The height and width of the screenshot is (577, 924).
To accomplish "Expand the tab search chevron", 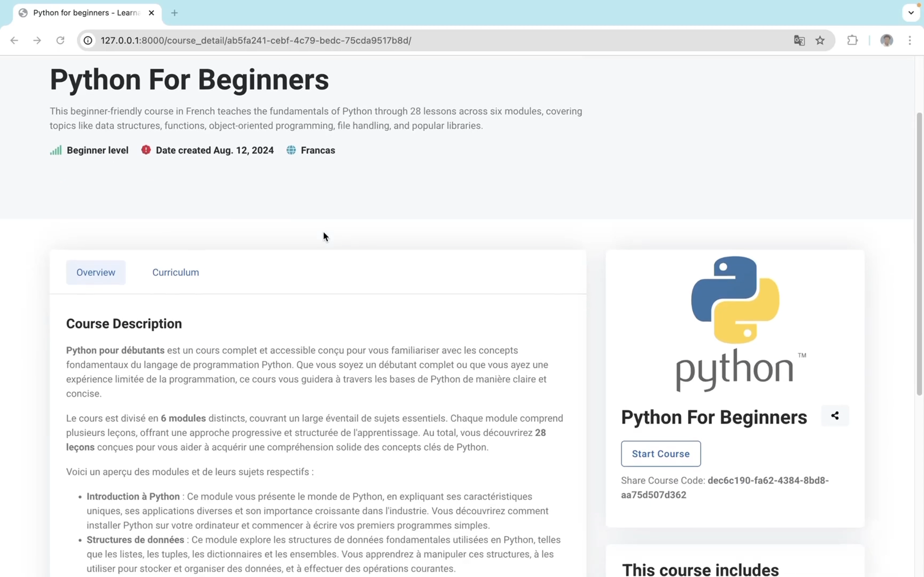I will [911, 13].
